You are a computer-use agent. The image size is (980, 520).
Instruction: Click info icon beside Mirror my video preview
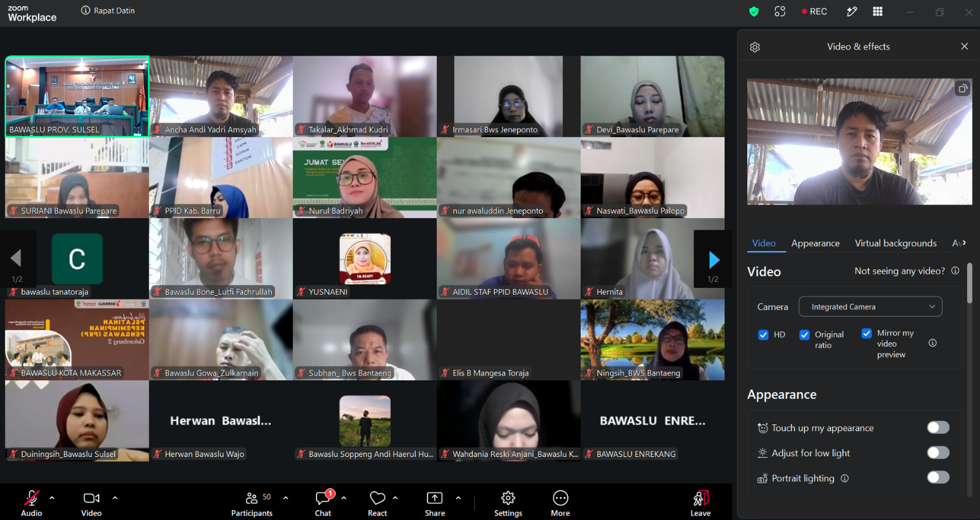tap(932, 343)
